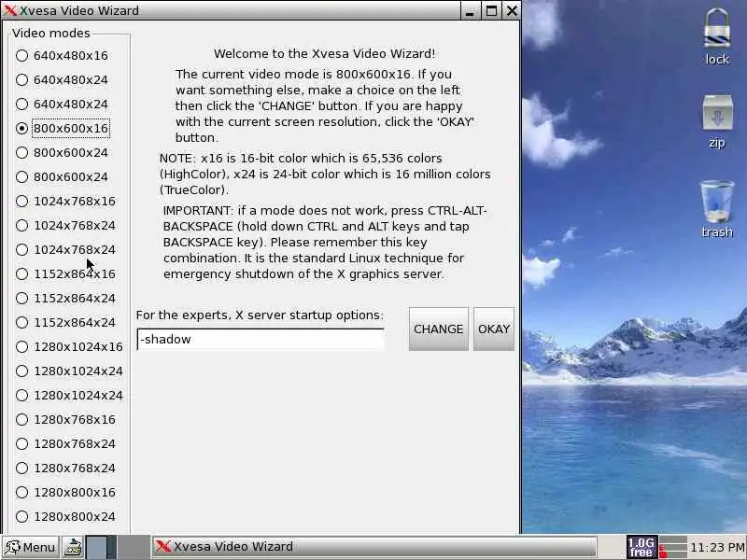Screen dimensions: 747x560
Task: Click the 'Welcome to the Xvesa Video Wizard!' heading
Action: 324,54
